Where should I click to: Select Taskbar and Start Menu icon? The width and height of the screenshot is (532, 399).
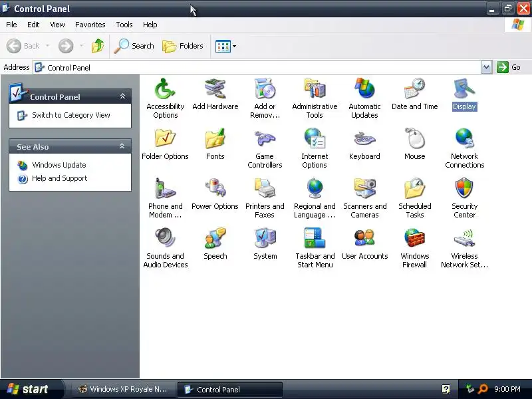(x=315, y=238)
